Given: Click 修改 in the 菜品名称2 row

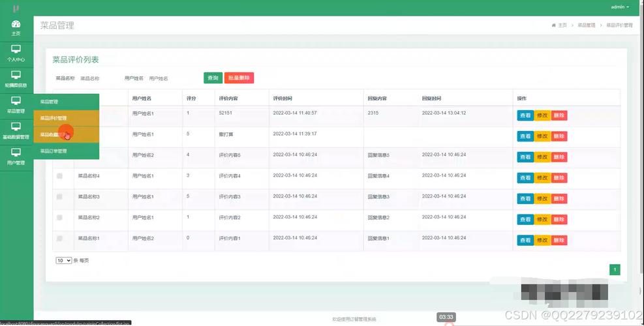Looking at the screenshot, I should (542, 219).
